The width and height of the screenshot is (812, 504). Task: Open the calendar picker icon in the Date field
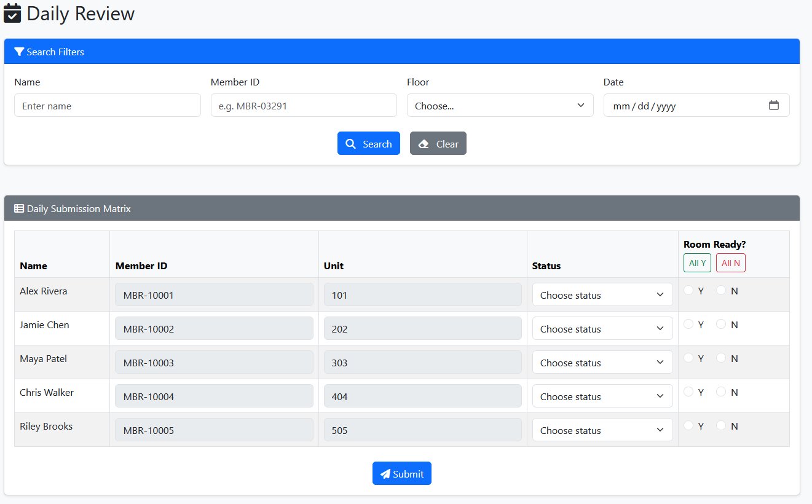775,105
